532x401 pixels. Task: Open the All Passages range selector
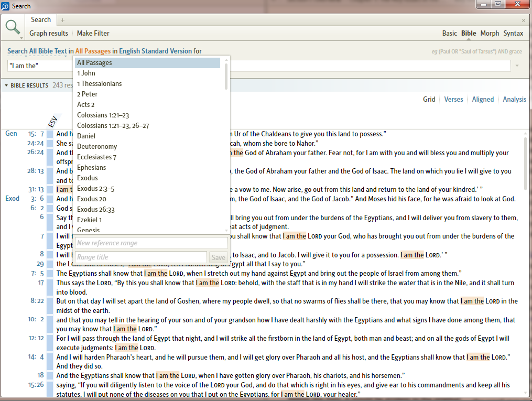[93, 51]
